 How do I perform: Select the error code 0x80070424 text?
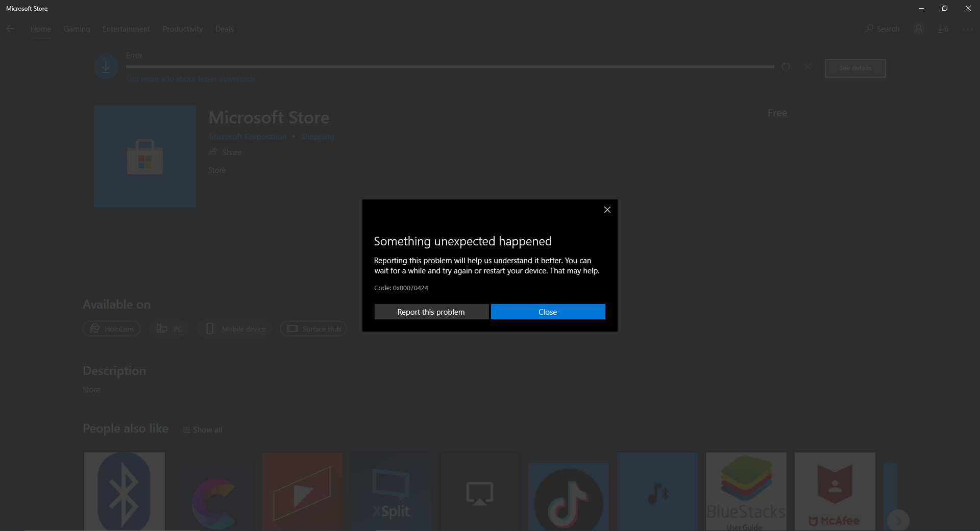410,288
